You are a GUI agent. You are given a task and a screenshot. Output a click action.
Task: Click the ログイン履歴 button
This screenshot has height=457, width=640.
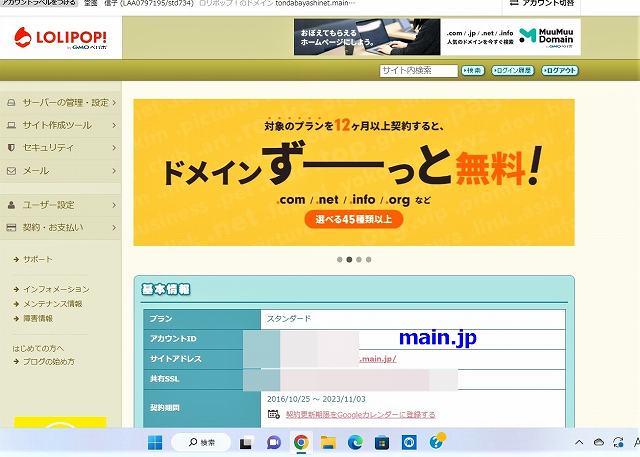point(512,71)
